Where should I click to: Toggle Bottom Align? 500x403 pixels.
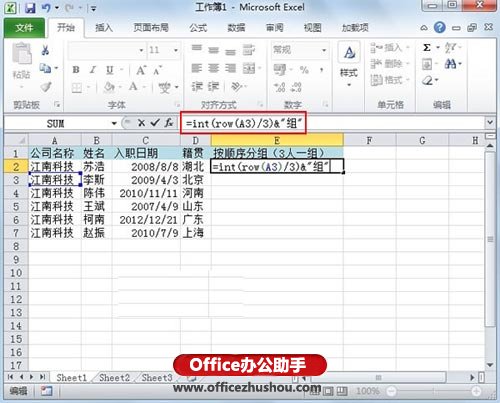(x=230, y=51)
